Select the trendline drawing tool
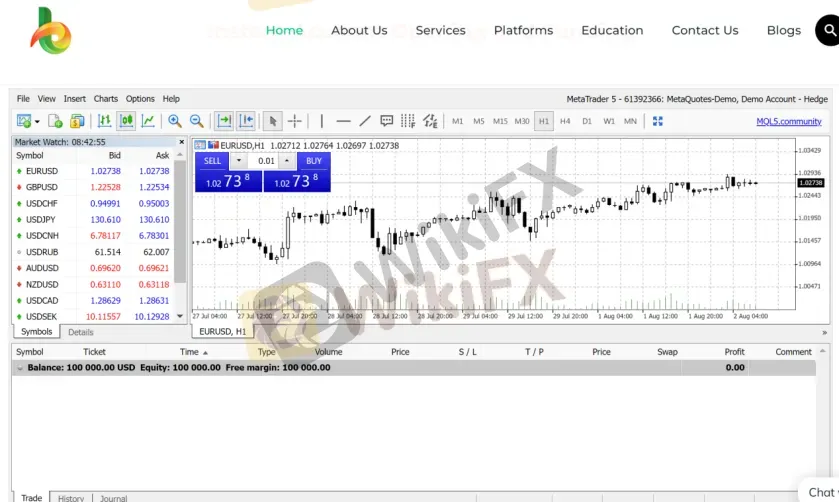Image resolution: width=839 pixels, height=502 pixels. click(x=365, y=121)
